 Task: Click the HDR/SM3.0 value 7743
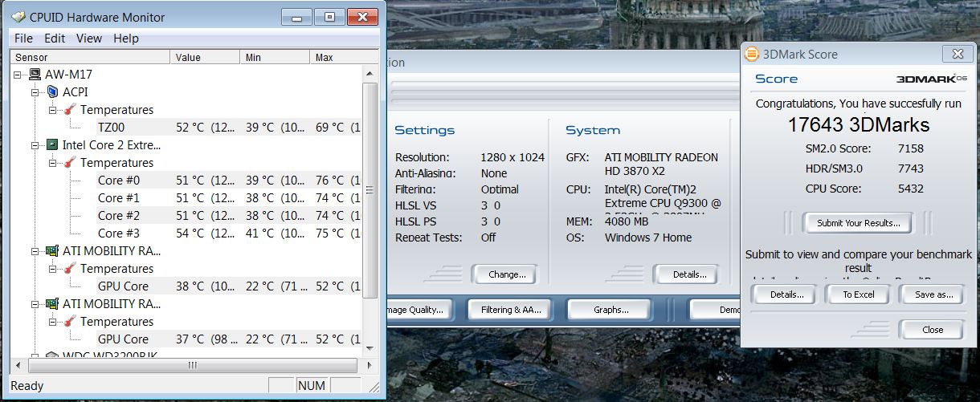point(912,169)
